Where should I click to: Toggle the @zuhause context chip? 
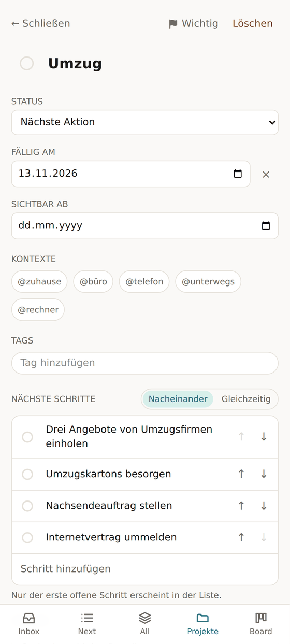tap(39, 282)
